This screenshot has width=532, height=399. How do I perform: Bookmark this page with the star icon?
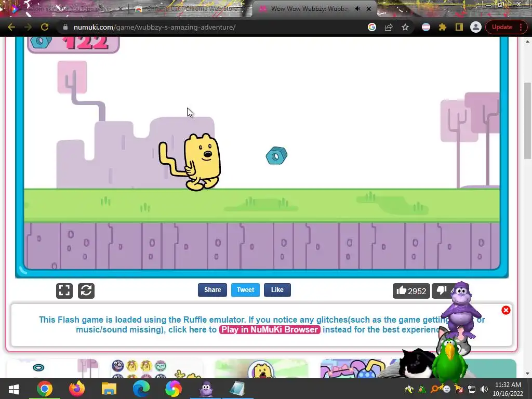click(405, 27)
